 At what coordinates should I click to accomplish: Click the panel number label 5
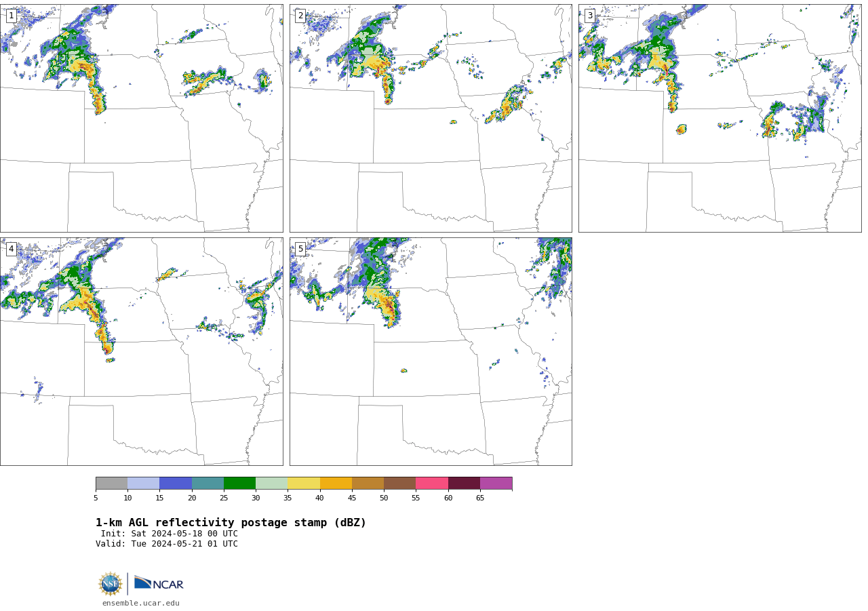click(300, 249)
